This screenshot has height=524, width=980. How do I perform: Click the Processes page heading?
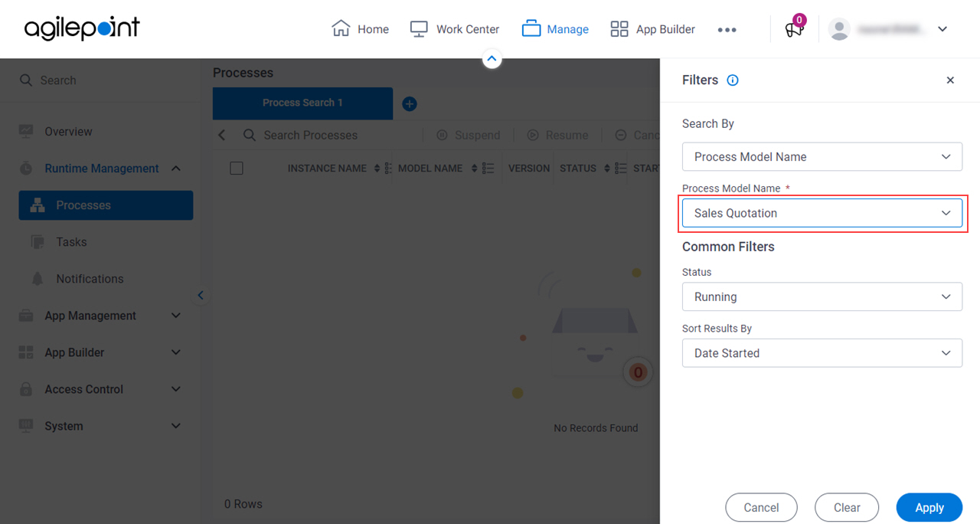click(243, 73)
